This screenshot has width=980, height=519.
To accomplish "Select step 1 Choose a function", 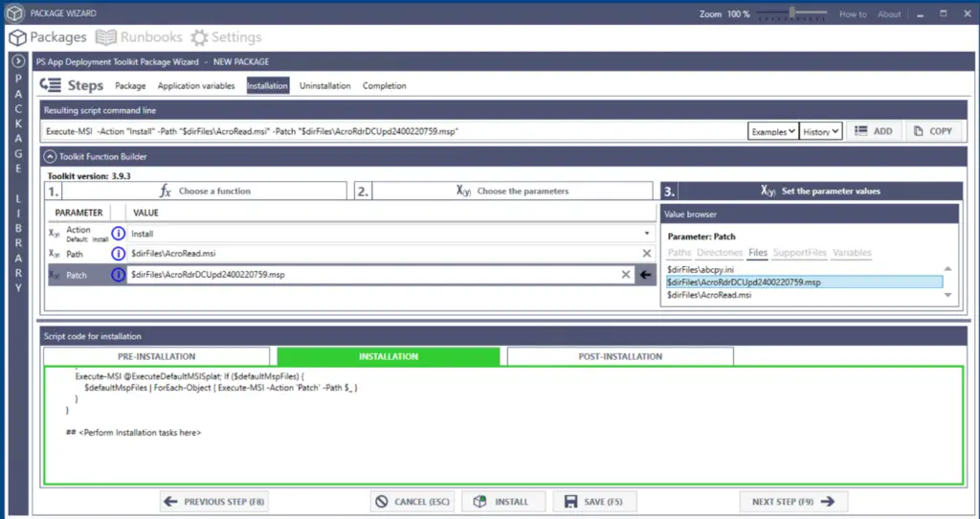I will (196, 191).
